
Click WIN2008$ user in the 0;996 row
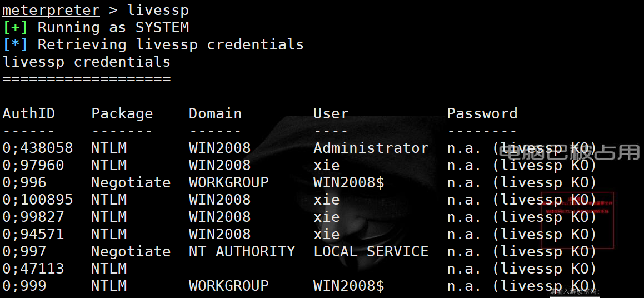point(349,182)
